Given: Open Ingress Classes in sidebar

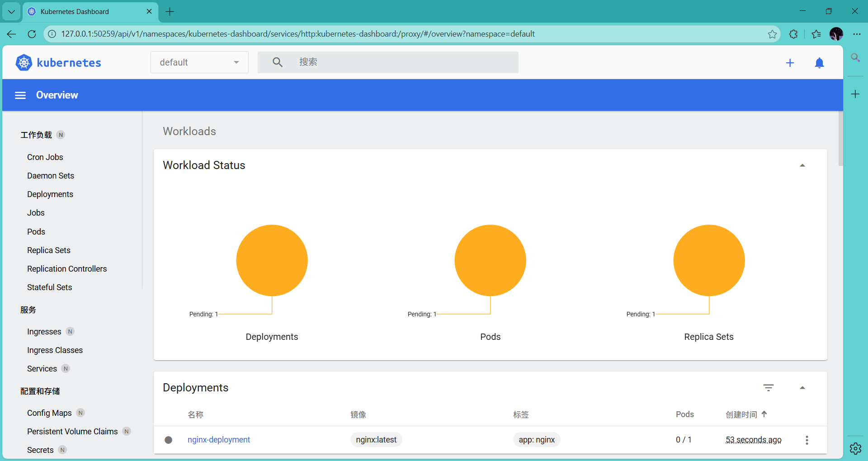Looking at the screenshot, I should coord(55,350).
